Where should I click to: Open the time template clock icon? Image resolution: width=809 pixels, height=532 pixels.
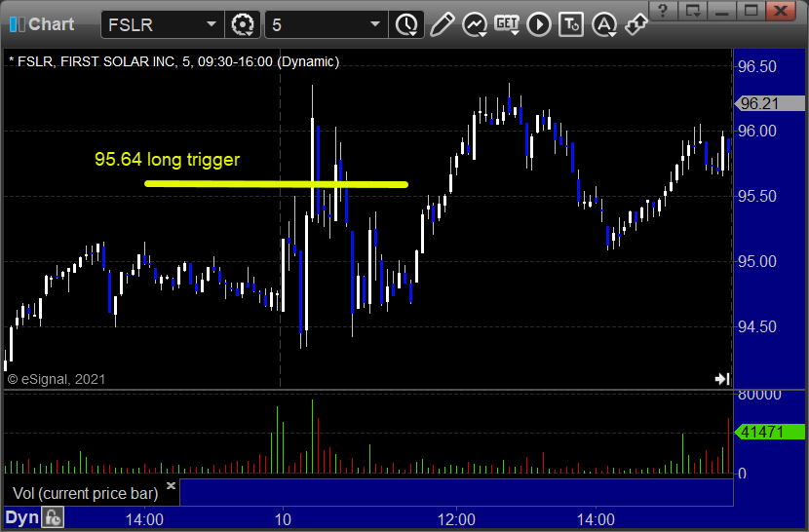pos(406,24)
